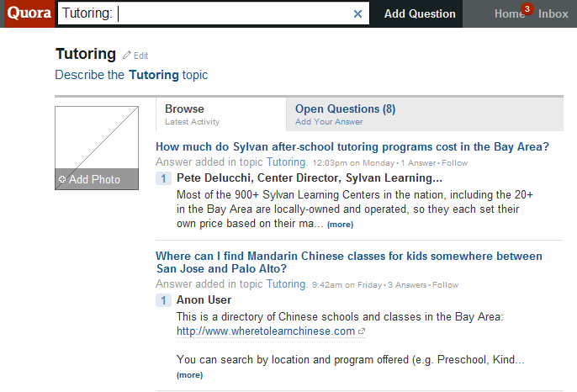Go to Home in the top bar
Image resolution: width=577 pixels, height=392 pixels.
pos(510,14)
